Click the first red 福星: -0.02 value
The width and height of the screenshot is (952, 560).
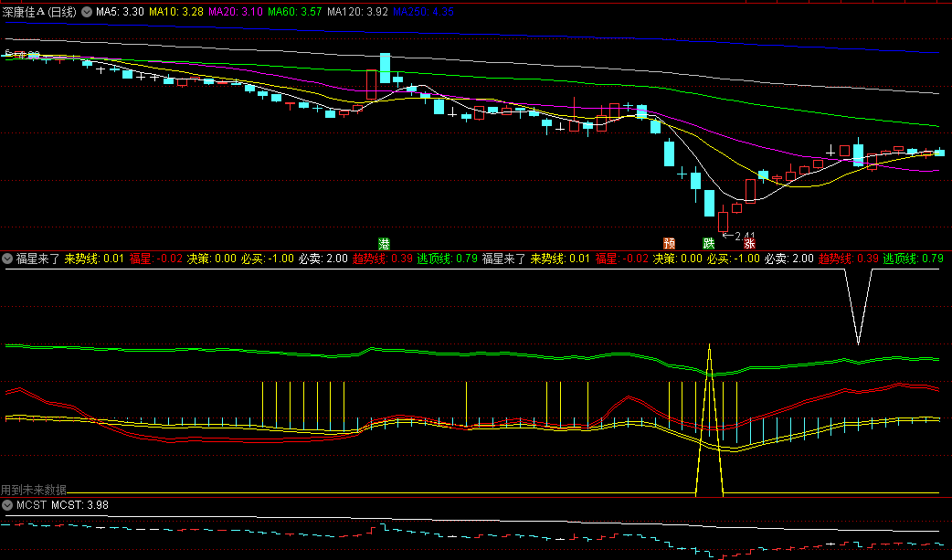click(x=156, y=259)
